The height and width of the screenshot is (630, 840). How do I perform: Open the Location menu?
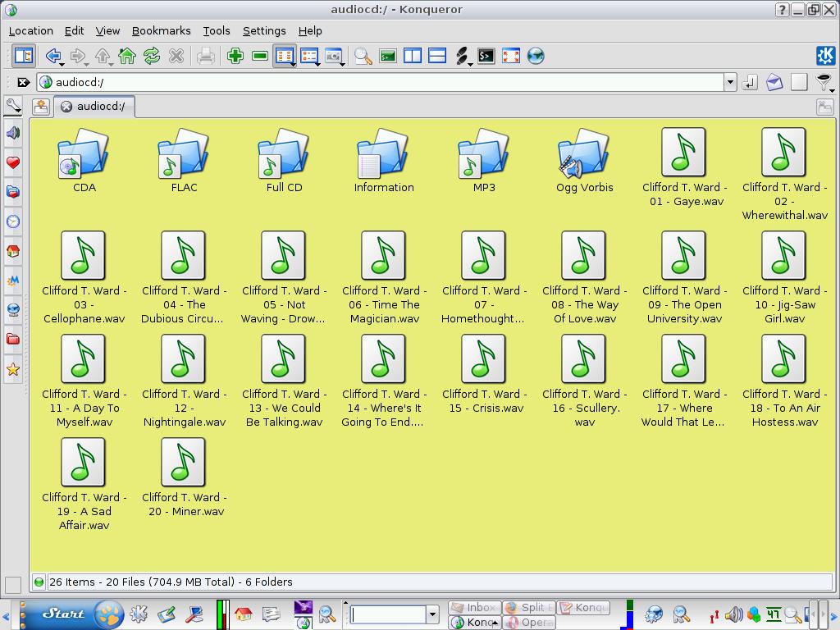coord(30,30)
